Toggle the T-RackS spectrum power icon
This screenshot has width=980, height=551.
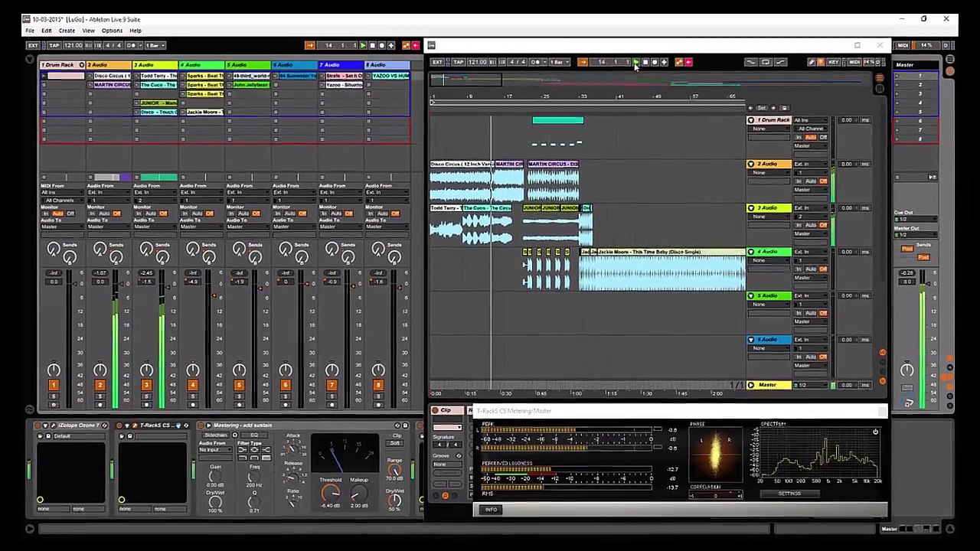(x=875, y=432)
